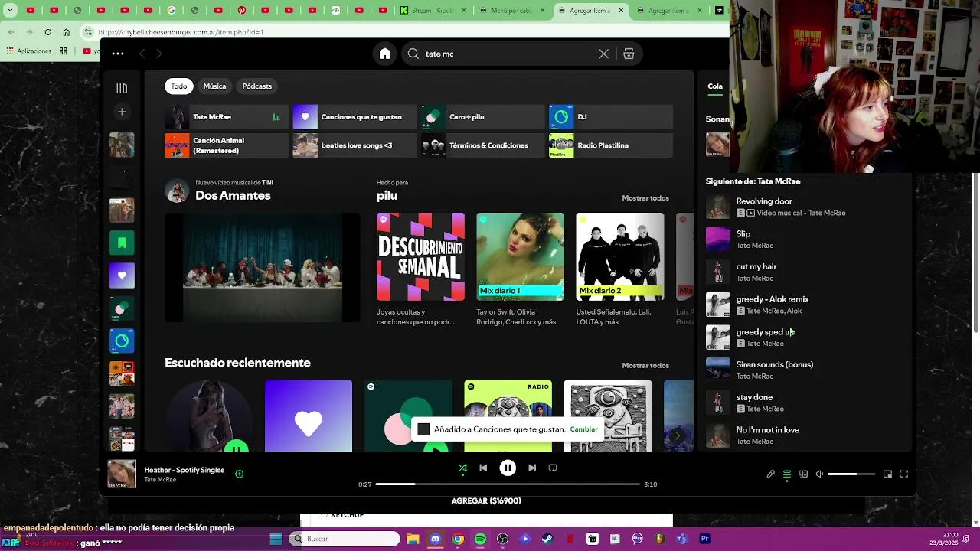Open Caro + pilu playlist tile

[482, 117]
